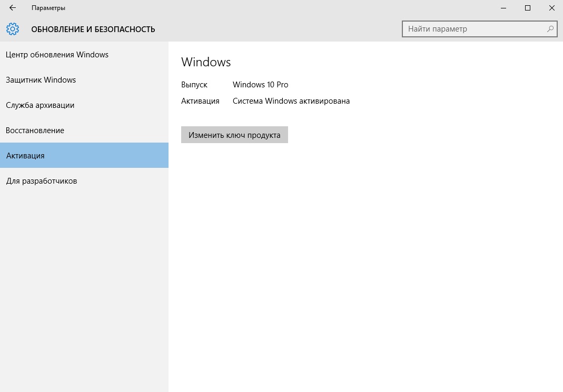Minimize the Параметры window
Viewport: 563px width, 392px height.
[x=503, y=8]
